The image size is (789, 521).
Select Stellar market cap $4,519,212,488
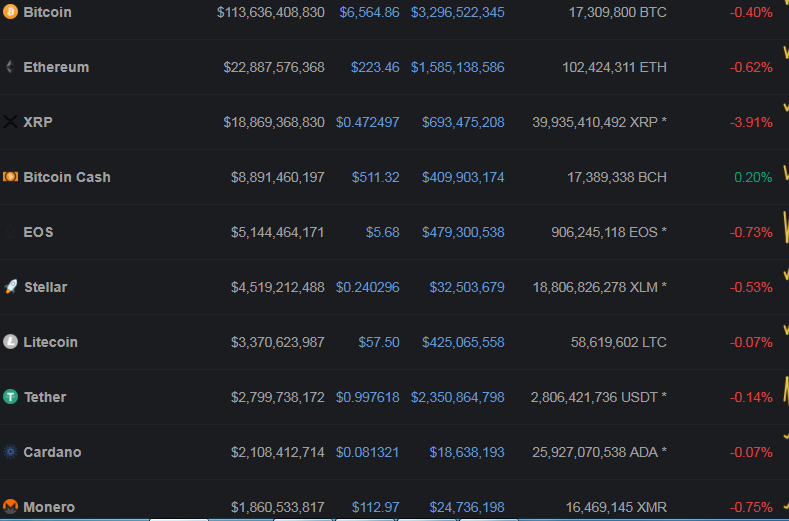pos(278,287)
